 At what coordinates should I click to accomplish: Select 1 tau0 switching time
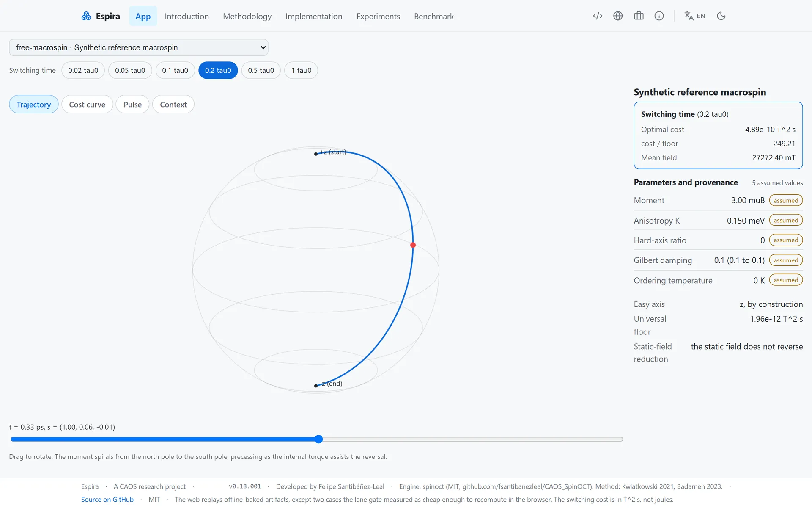click(x=301, y=70)
